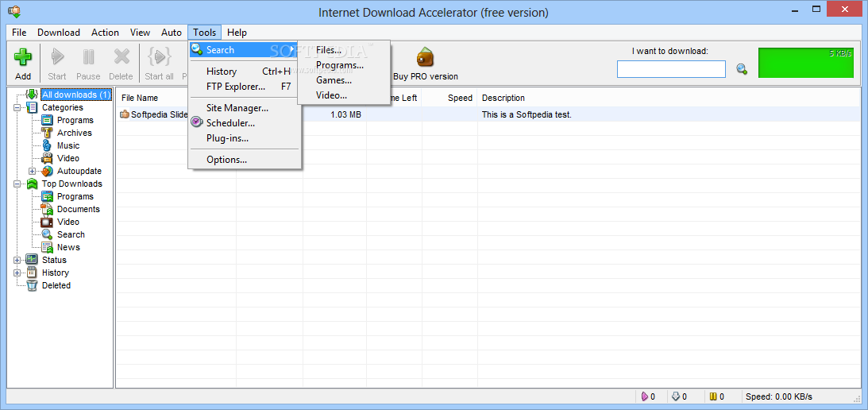Click the application icon in title bar
This screenshot has height=410, width=868.
[x=14, y=11]
